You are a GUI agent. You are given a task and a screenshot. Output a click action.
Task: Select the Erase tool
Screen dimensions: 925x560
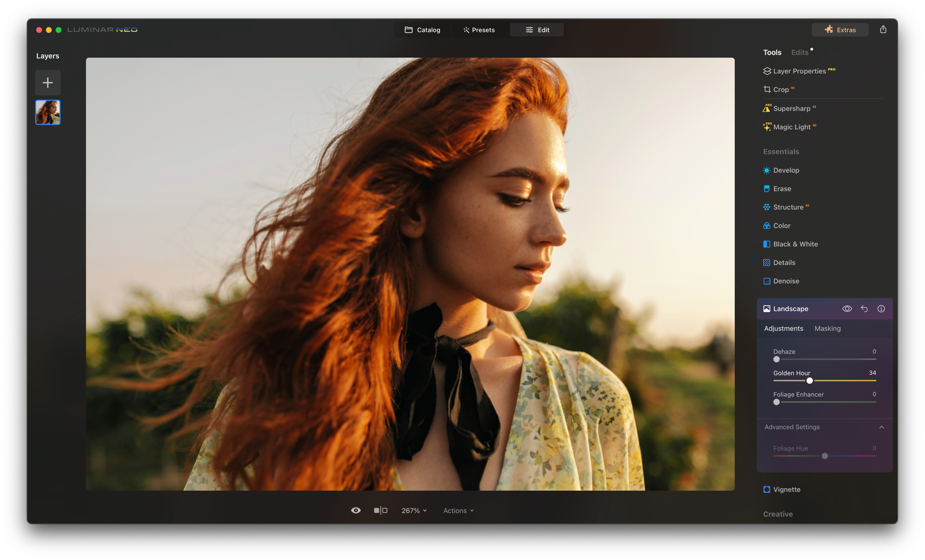(x=782, y=188)
